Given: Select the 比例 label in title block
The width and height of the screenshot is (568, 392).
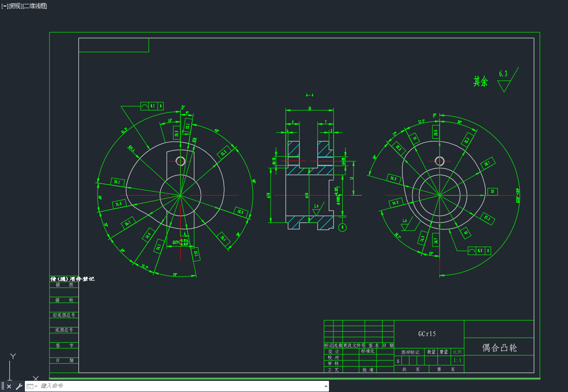Looking at the screenshot, I should pyautogui.click(x=457, y=352).
